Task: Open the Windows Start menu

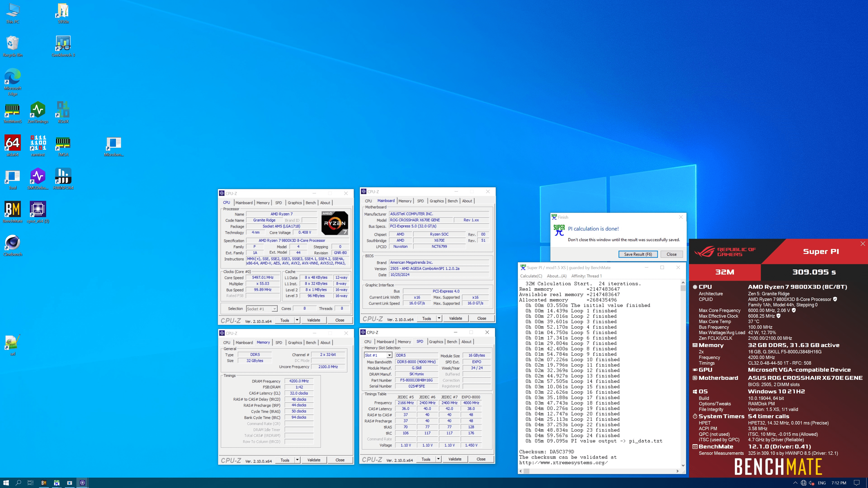Action: coord(6,483)
